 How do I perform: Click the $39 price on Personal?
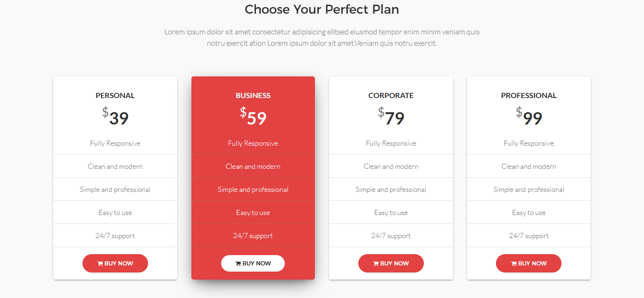(115, 116)
